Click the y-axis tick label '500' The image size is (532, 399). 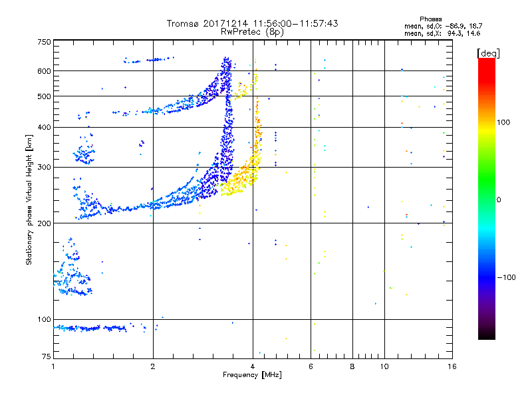(x=45, y=96)
